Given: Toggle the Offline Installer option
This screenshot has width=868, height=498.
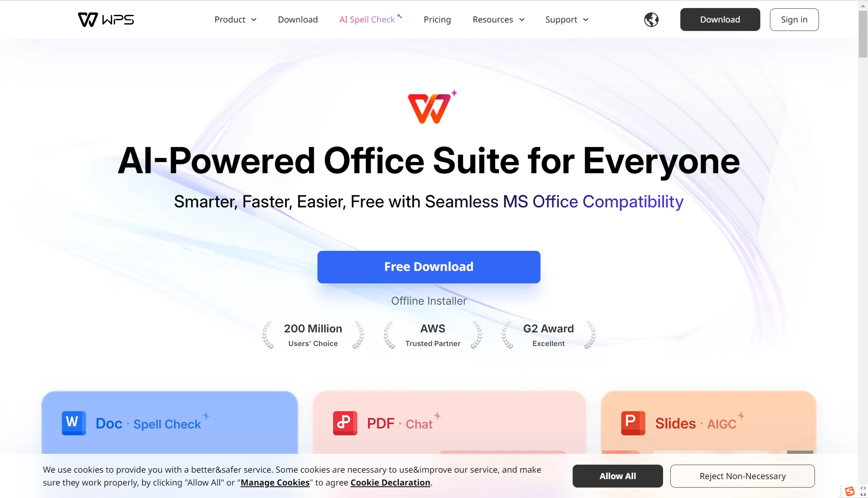Looking at the screenshot, I should [429, 301].
